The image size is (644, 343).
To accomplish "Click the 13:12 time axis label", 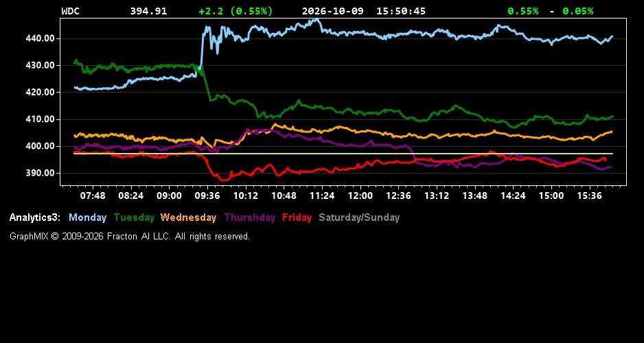I will 437,196.
